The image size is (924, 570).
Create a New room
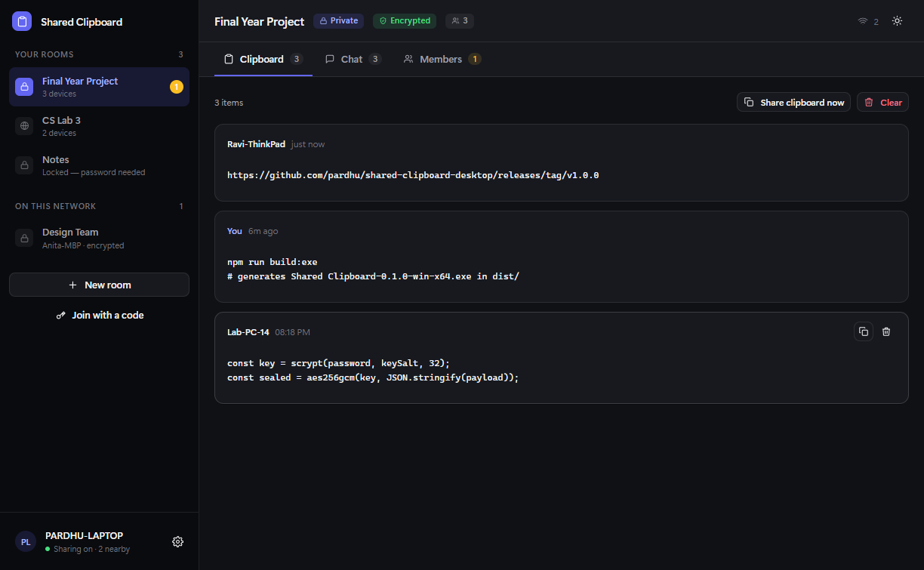click(x=99, y=285)
